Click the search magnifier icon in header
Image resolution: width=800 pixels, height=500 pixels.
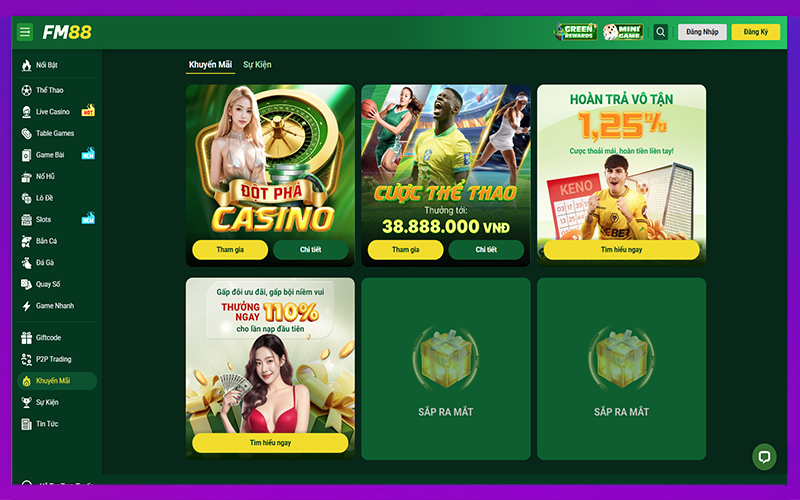(x=660, y=32)
